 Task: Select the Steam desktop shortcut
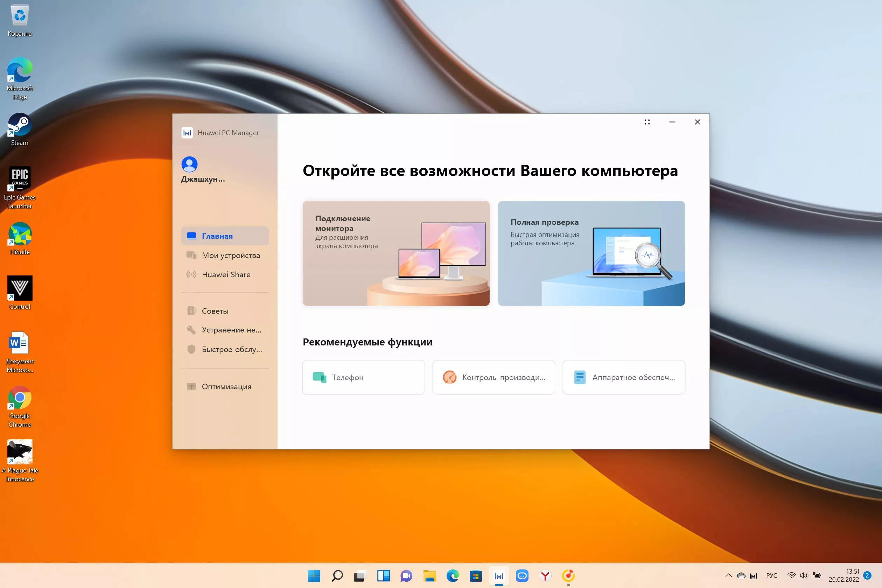(20, 130)
